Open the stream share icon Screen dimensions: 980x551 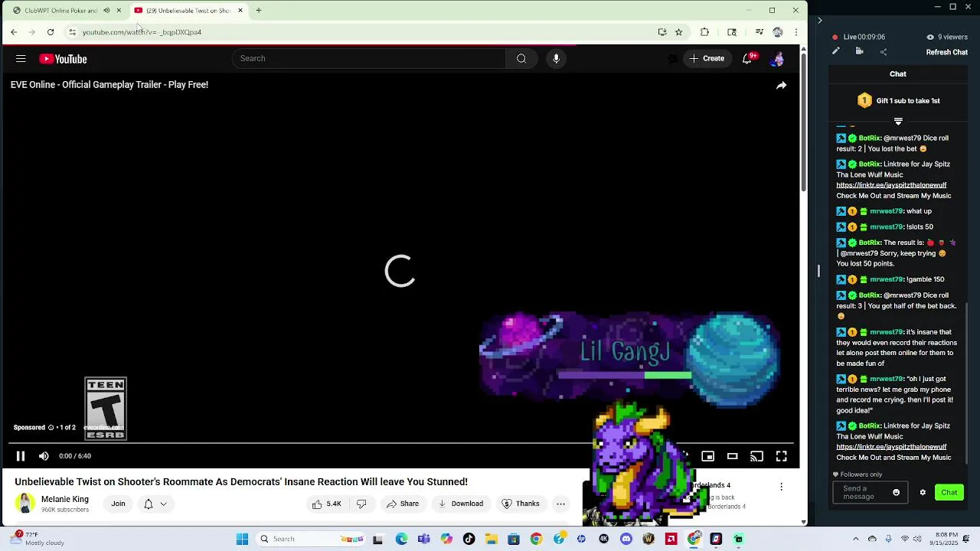click(884, 52)
